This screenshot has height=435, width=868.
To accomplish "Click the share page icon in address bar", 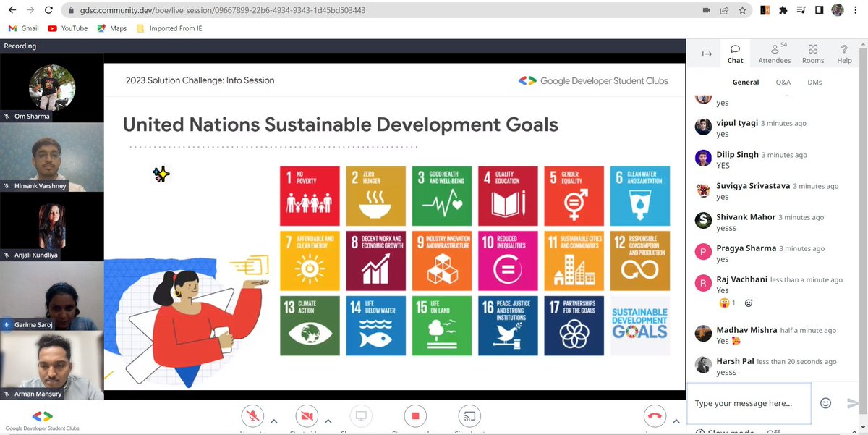I will pyautogui.click(x=724, y=11).
